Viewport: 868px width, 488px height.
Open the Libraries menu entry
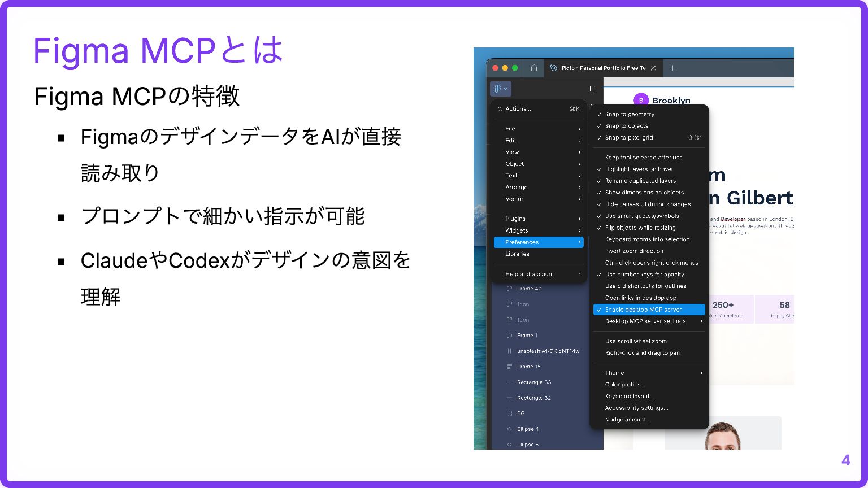point(539,254)
